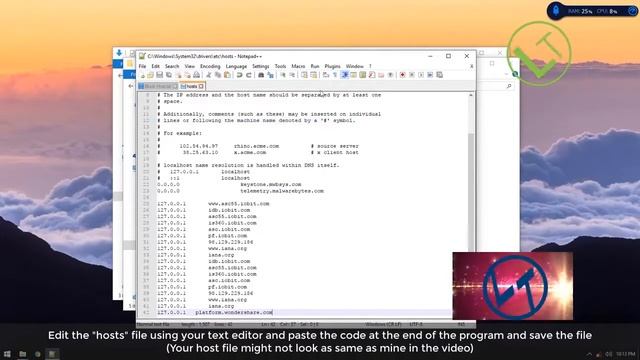640x360 pixels.
Task: Save the hosts file using the Save icon
Action: [159, 75]
